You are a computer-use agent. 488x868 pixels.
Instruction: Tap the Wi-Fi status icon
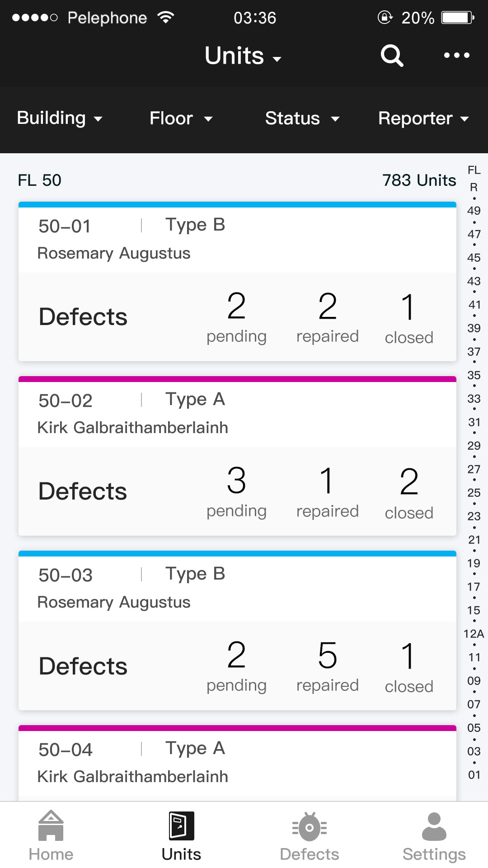[166, 17]
